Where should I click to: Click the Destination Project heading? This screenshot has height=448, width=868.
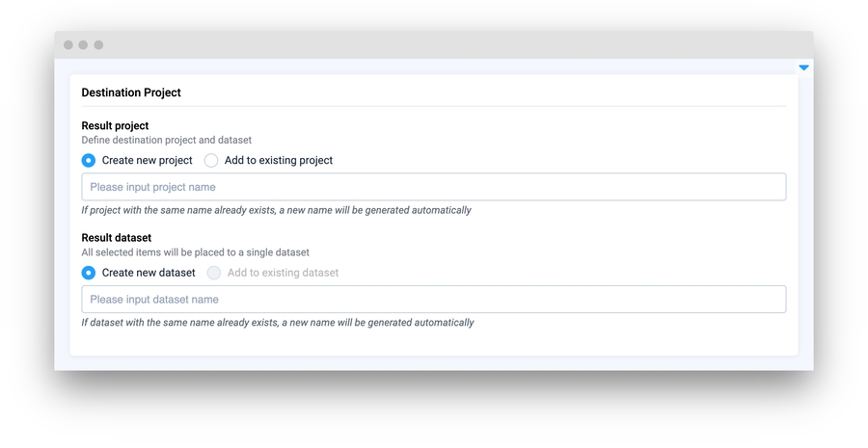pos(131,92)
